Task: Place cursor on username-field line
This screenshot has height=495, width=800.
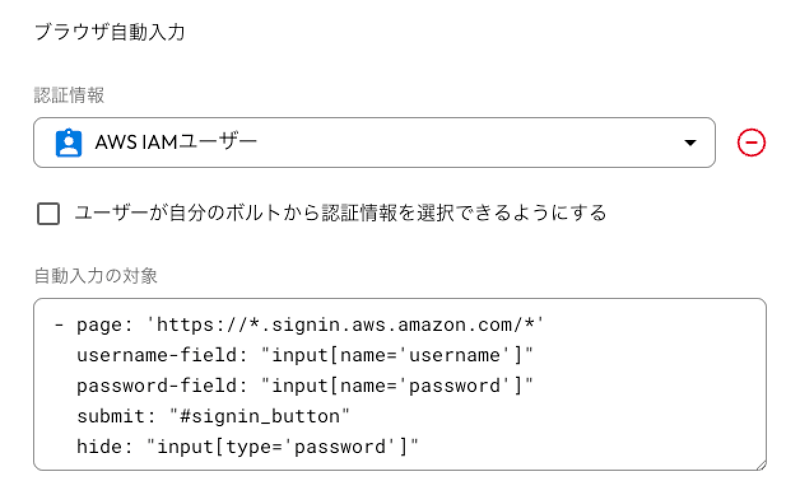Action: 305,355
